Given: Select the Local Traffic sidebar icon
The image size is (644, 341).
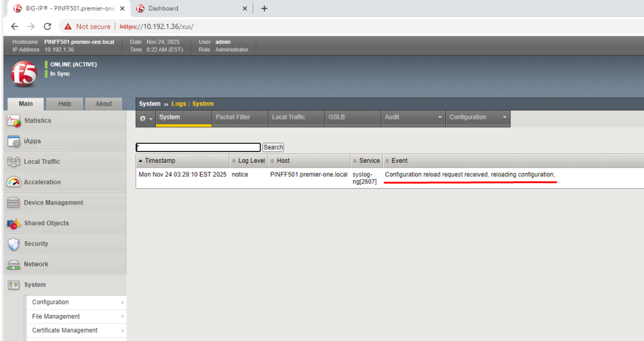Looking at the screenshot, I should pos(13,162).
